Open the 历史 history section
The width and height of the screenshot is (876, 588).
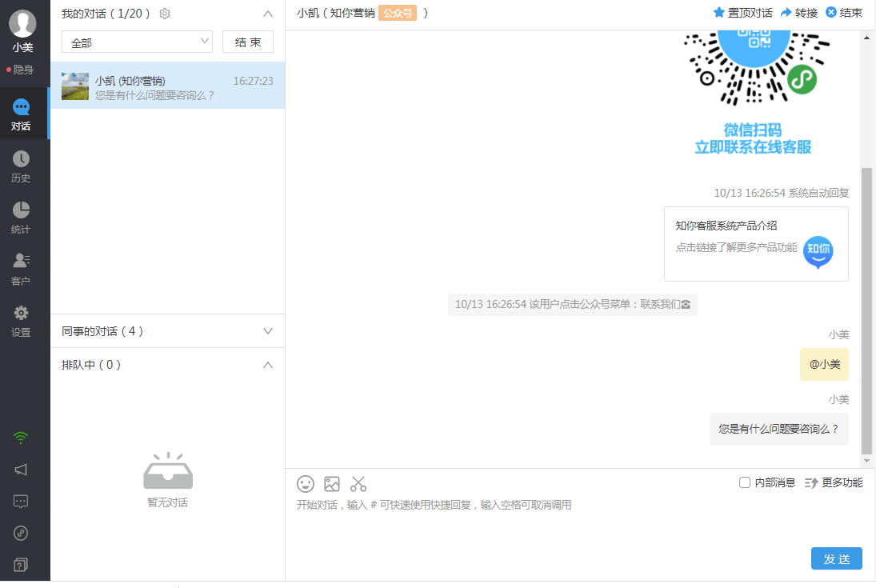(x=22, y=166)
